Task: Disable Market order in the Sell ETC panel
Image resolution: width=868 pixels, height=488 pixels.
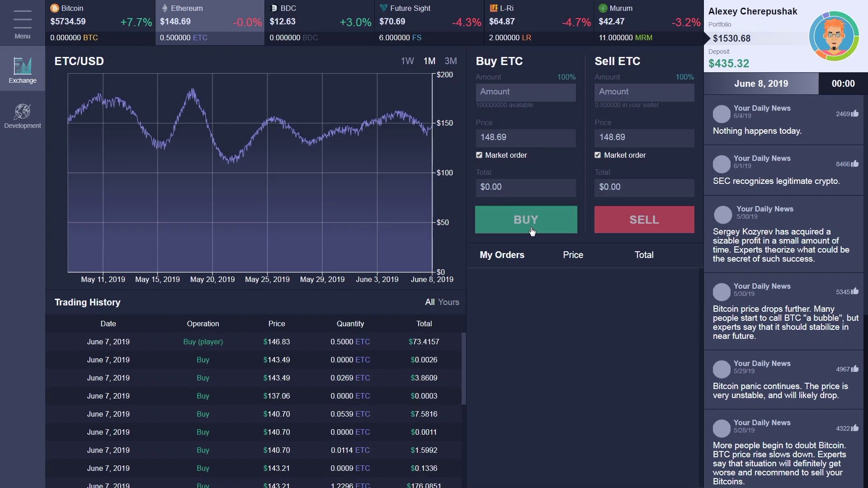Action: [x=598, y=155]
